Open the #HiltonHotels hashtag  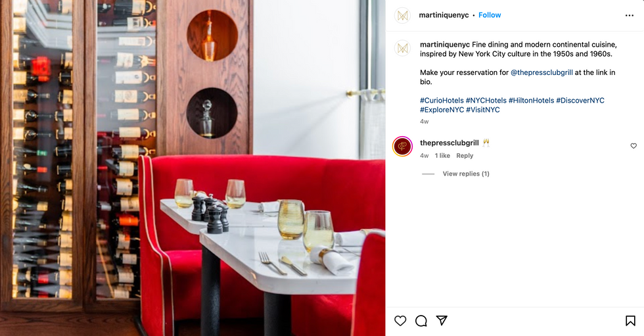(531, 101)
